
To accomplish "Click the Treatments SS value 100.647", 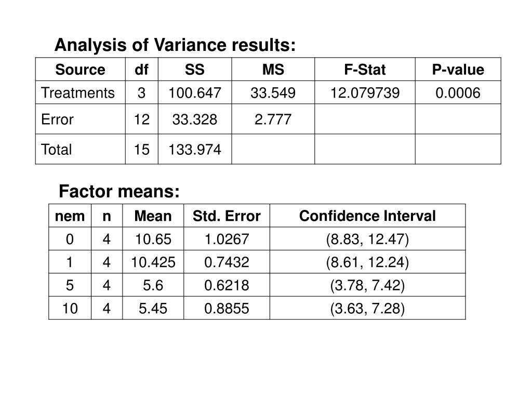I will (195, 92).
